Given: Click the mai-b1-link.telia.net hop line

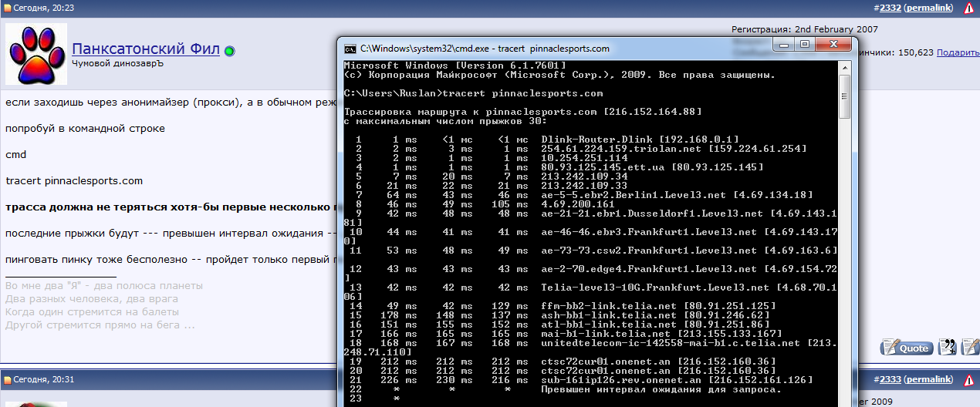Looking at the screenshot, I should (566, 333).
